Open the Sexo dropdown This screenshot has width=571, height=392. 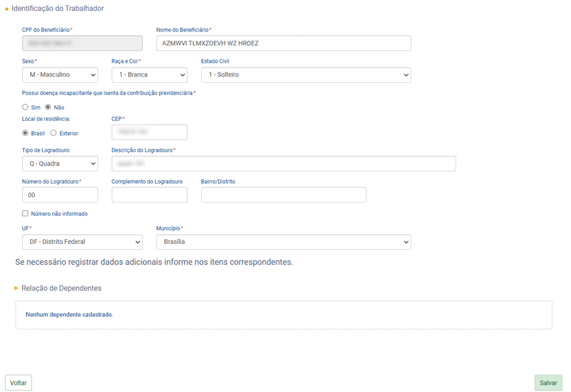[60, 75]
